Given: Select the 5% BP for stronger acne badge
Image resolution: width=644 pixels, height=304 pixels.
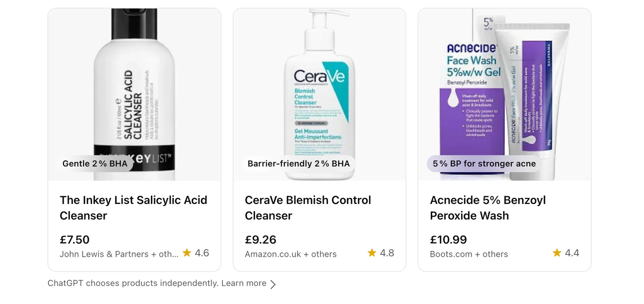Looking at the screenshot, I should (484, 164).
